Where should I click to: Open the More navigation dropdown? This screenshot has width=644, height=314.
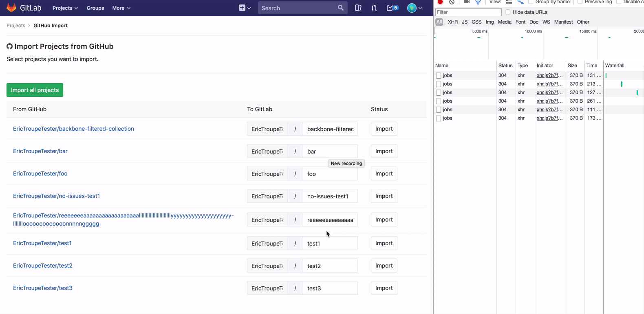pyautogui.click(x=121, y=8)
